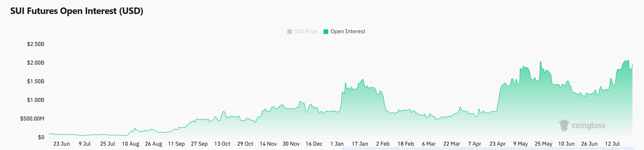Toggle the Open Interest legend label

point(348,31)
